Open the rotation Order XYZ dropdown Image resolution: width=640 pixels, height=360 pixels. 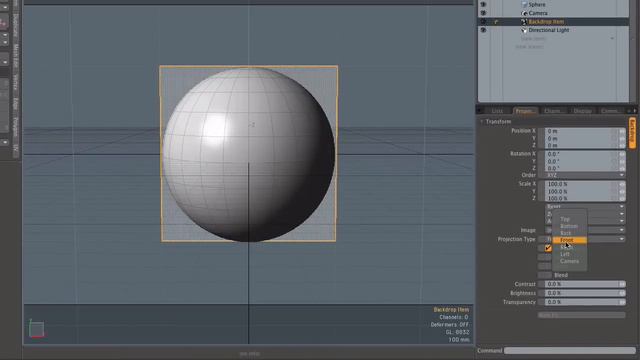(x=584, y=175)
